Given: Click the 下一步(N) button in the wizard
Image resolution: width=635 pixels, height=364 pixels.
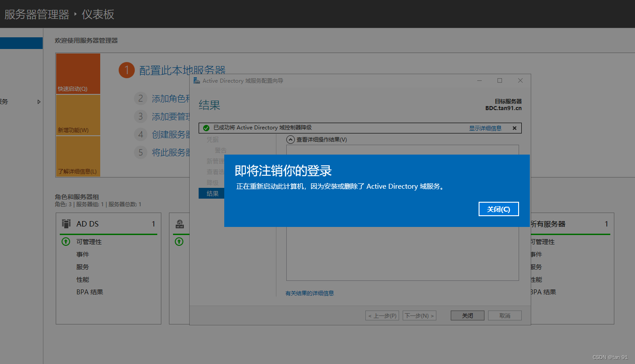Looking at the screenshot, I should point(419,315).
